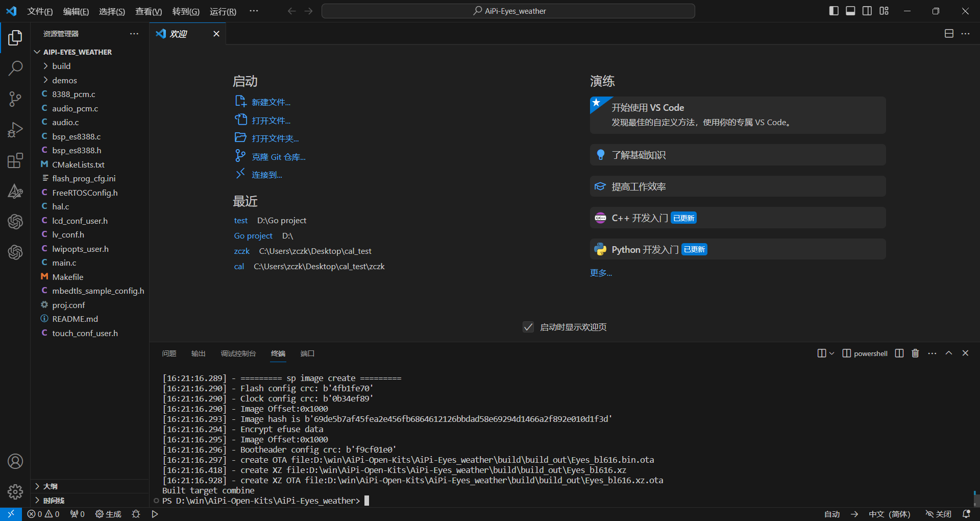This screenshot has width=980, height=521.
Task: Kill terminal with the trash icon
Action: pos(915,353)
